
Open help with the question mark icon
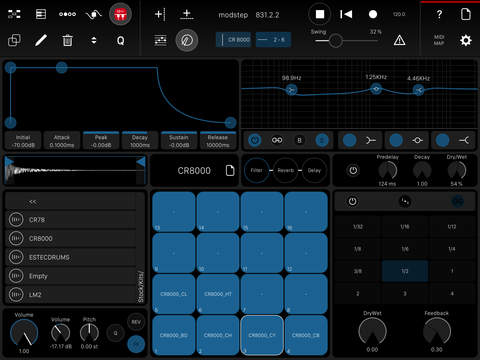click(439, 14)
